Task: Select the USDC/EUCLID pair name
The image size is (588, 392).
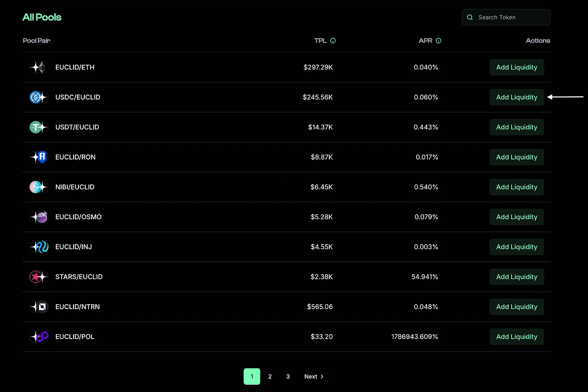Action: click(x=78, y=97)
